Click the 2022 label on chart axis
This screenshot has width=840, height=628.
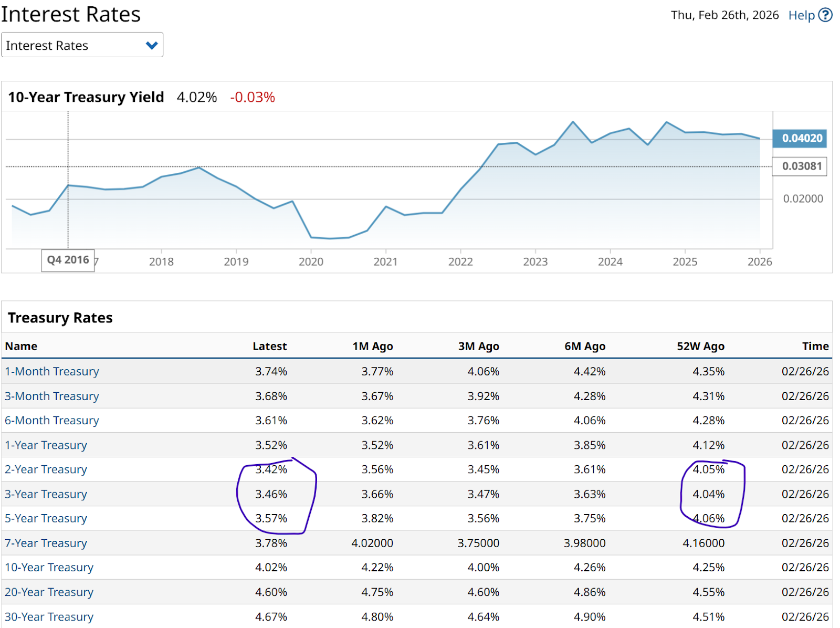(x=460, y=261)
